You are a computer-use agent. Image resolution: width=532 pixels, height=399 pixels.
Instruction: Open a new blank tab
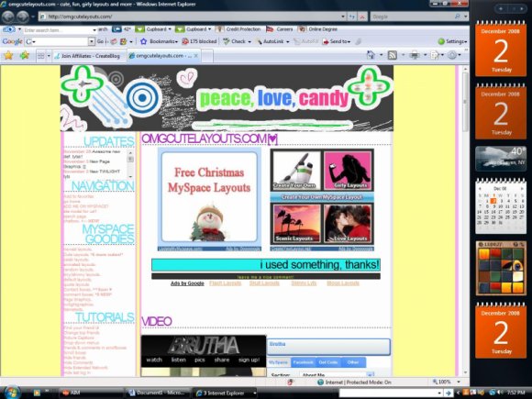(207, 56)
